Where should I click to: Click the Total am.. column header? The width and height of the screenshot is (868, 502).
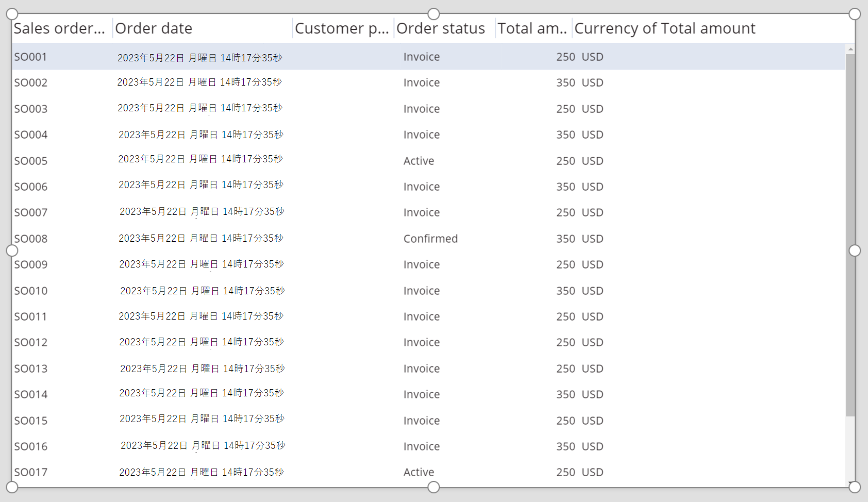[x=532, y=28]
